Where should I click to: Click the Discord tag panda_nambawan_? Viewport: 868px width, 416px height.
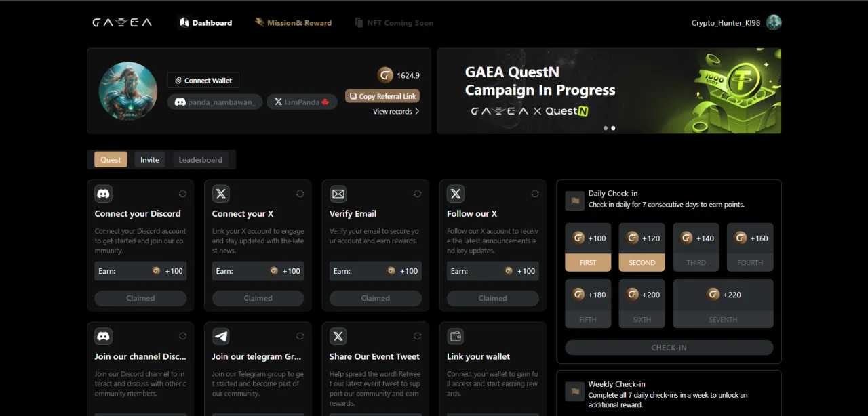click(x=215, y=102)
